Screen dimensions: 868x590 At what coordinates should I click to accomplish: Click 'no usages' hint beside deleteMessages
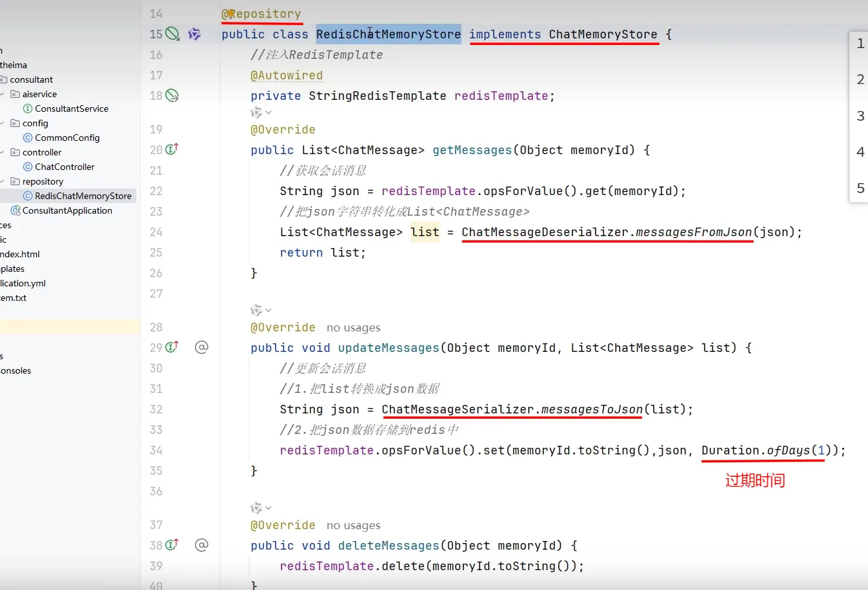pyautogui.click(x=353, y=525)
